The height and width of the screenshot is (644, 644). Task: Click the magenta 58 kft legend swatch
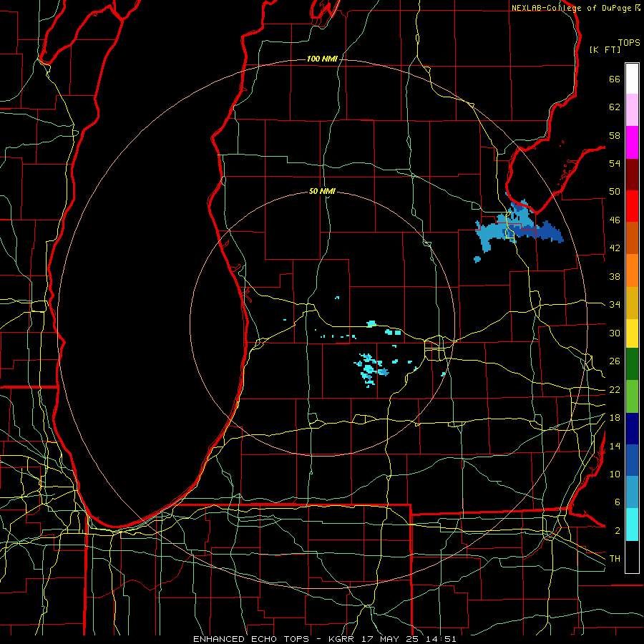[632, 142]
